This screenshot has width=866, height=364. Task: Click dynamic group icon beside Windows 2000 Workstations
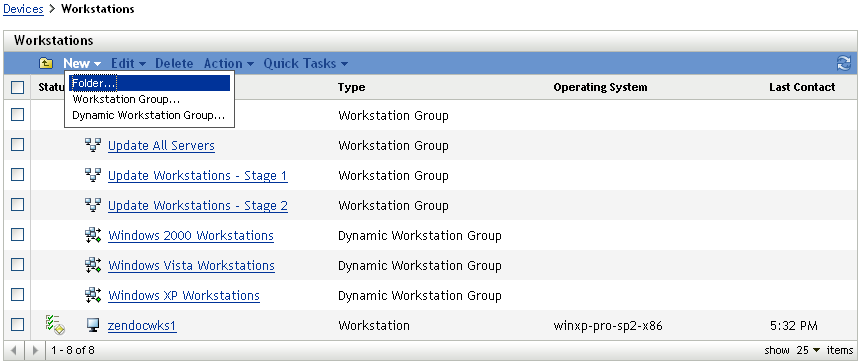[92, 235]
